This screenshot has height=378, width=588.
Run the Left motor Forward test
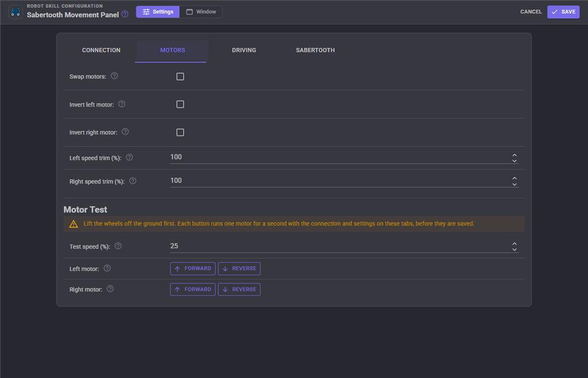click(193, 268)
